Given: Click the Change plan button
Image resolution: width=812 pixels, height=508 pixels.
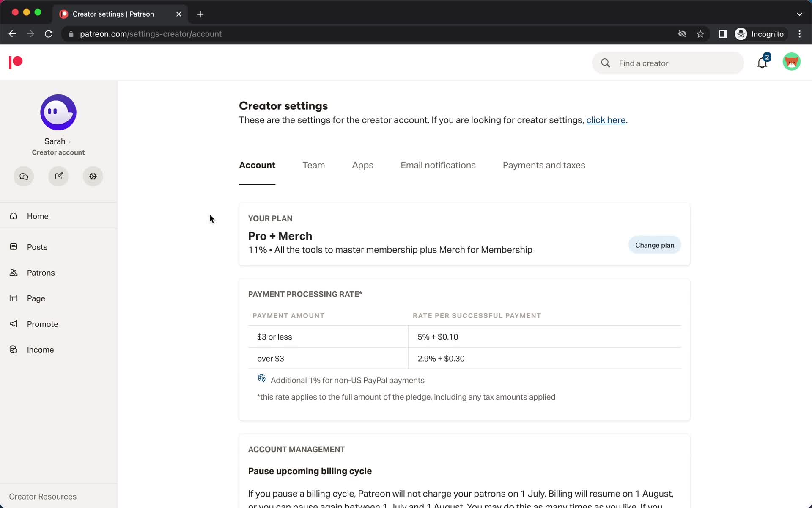Looking at the screenshot, I should (654, 245).
